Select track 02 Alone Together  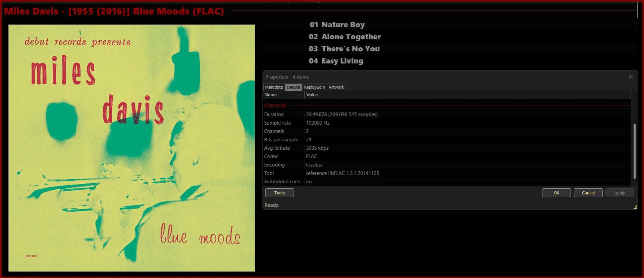click(449, 37)
